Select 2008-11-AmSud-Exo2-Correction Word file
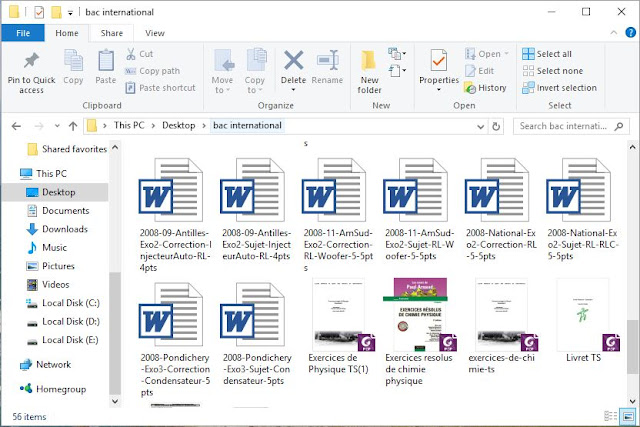 (338, 215)
